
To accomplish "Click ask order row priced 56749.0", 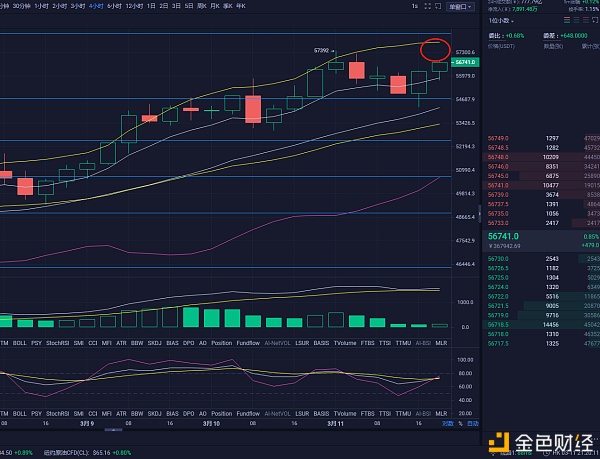I will pyautogui.click(x=540, y=137).
